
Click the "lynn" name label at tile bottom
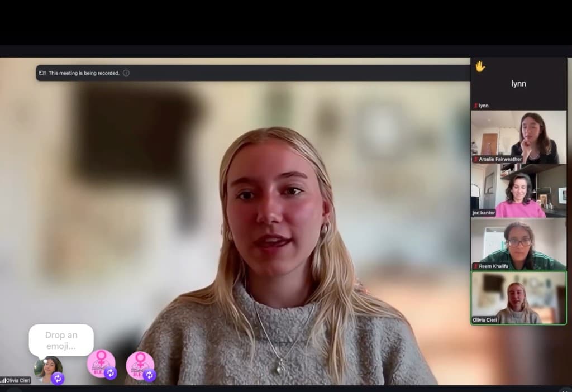[483, 106]
